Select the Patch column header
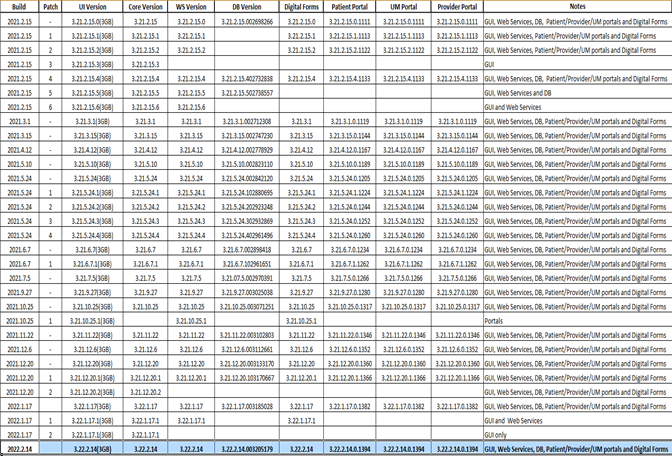 click(x=50, y=5)
